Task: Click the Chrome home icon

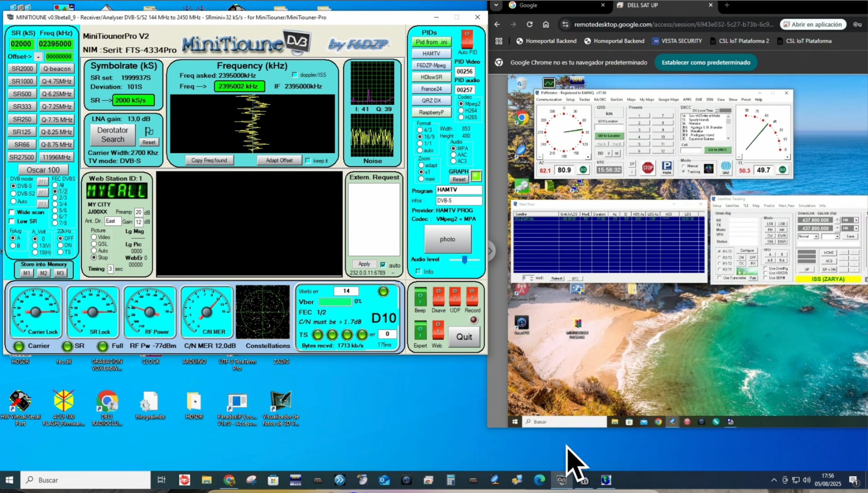Action: tap(546, 25)
